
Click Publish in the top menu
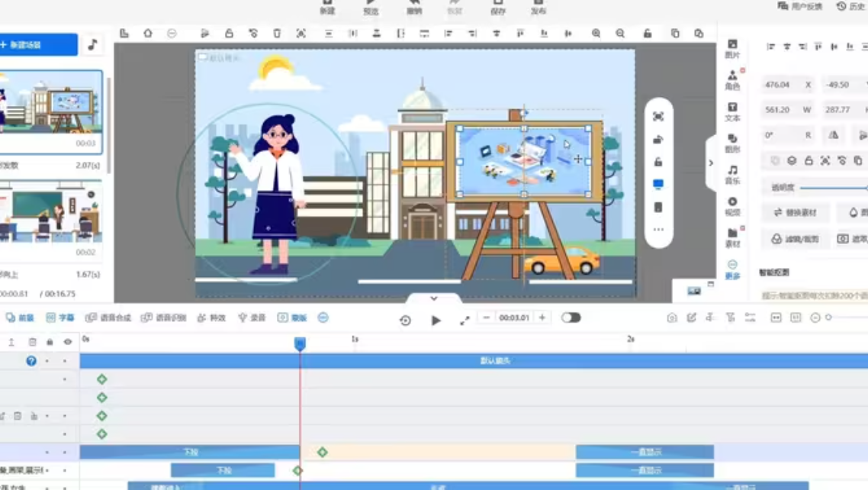click(538, 7)
